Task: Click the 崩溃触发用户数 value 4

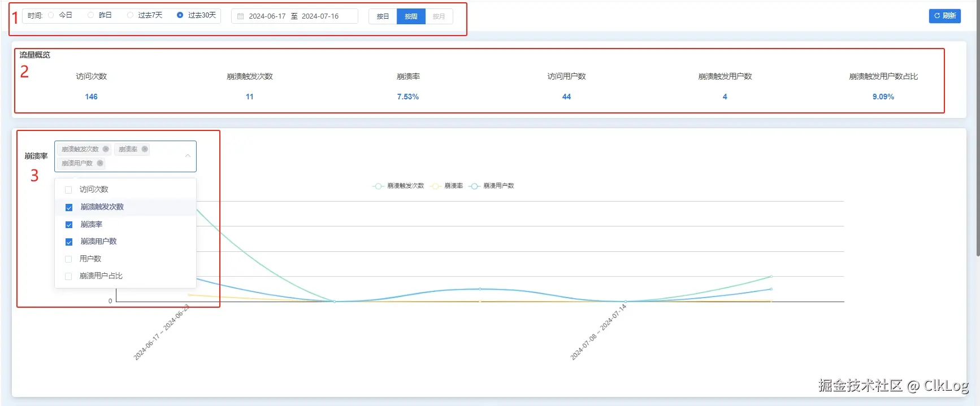Action: coord(725,97)
